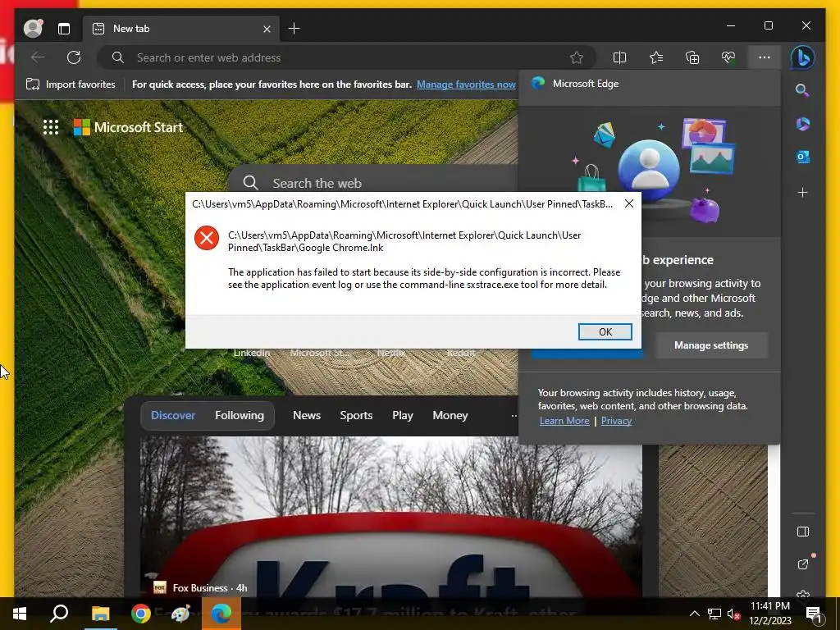The height and width of the screenshot is (630, 840).
Task: Open network status tray icon
Action: (714, 614)
